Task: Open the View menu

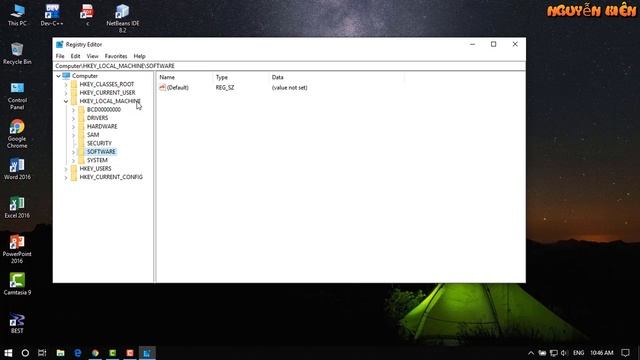Action: tap(92, 56)
